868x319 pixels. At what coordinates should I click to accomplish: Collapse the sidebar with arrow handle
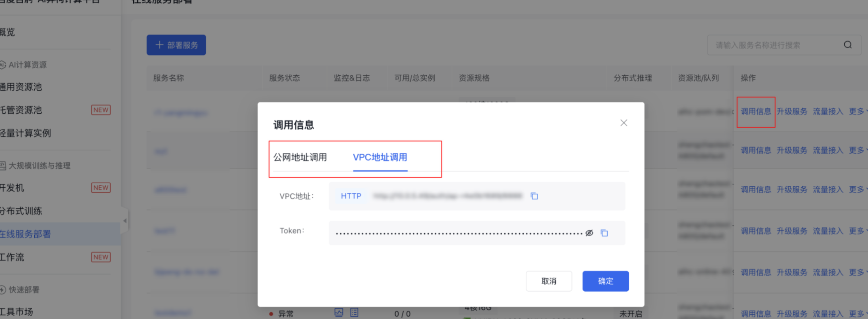point(125,221)
